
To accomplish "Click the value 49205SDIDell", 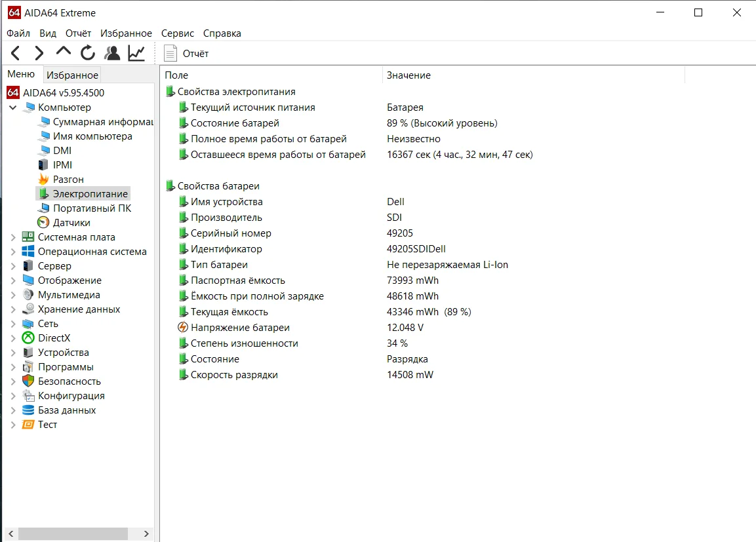I will pyautogui.click(x=416, y=249).
